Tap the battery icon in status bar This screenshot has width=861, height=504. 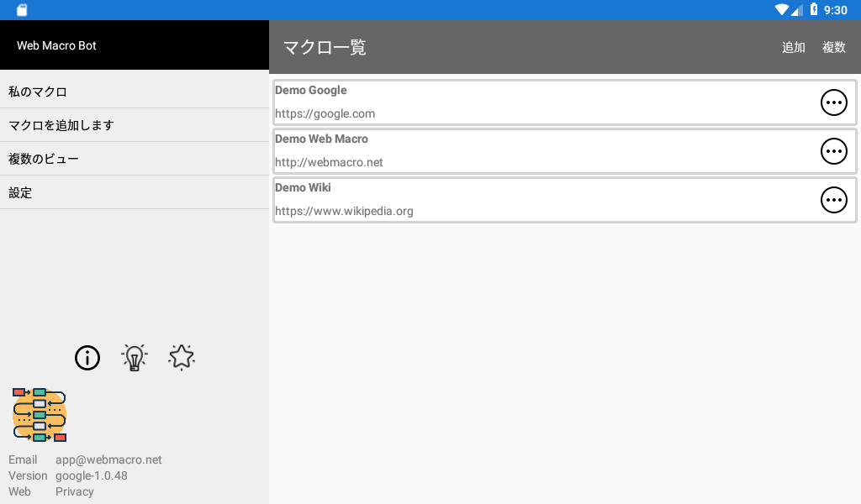point(814,9)
